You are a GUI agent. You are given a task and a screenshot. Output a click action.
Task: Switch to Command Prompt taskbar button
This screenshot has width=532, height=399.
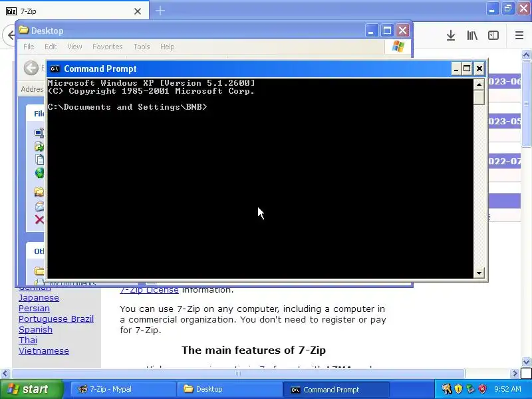point(335,389)
